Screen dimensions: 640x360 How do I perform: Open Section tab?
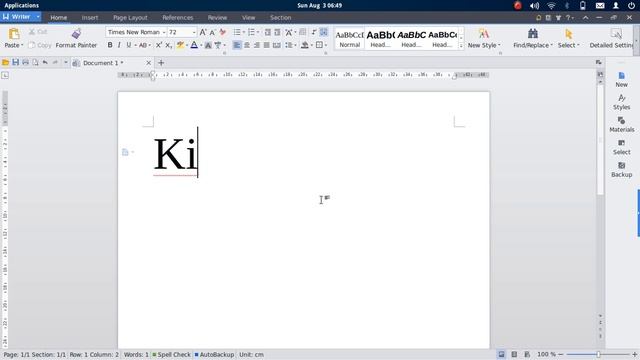[280, 18]
